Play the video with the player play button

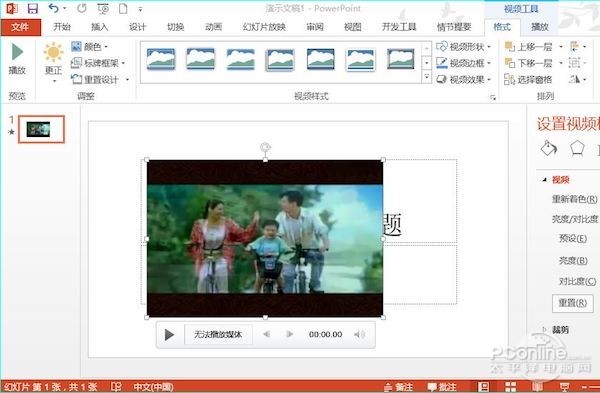[169, 335]
